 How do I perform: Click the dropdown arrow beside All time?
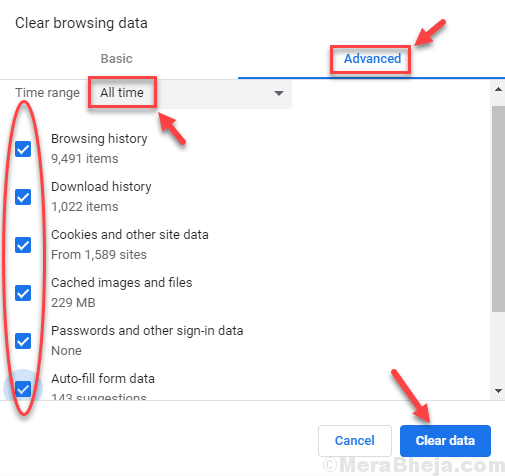[x=279, y=93]
